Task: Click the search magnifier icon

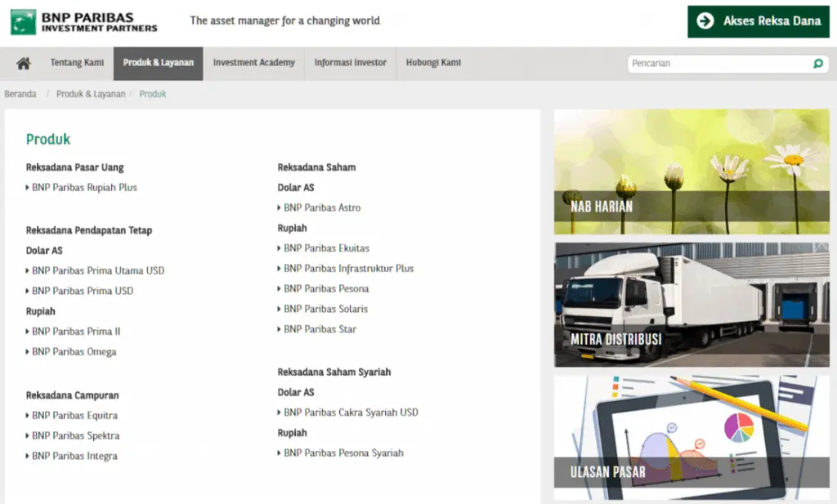Action: (817, 64)
